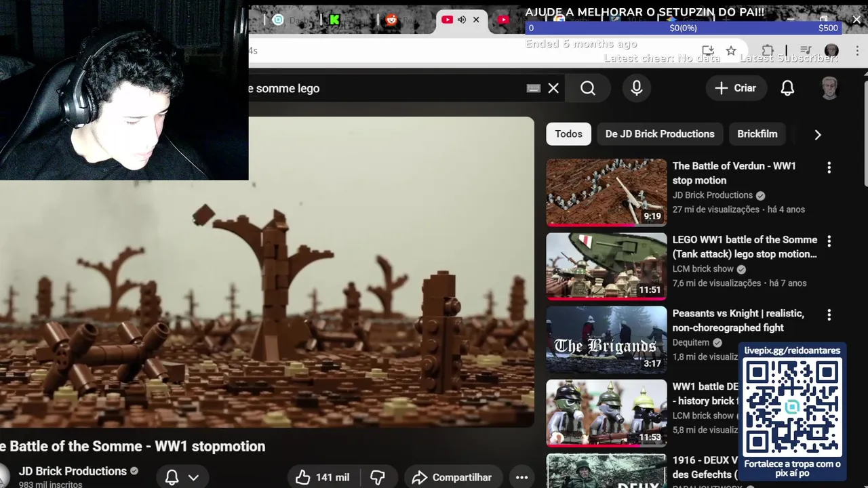Screen dimensions: 868x488
Task: Open the Peasants vs Knight video title
Action: click(738, 321)
